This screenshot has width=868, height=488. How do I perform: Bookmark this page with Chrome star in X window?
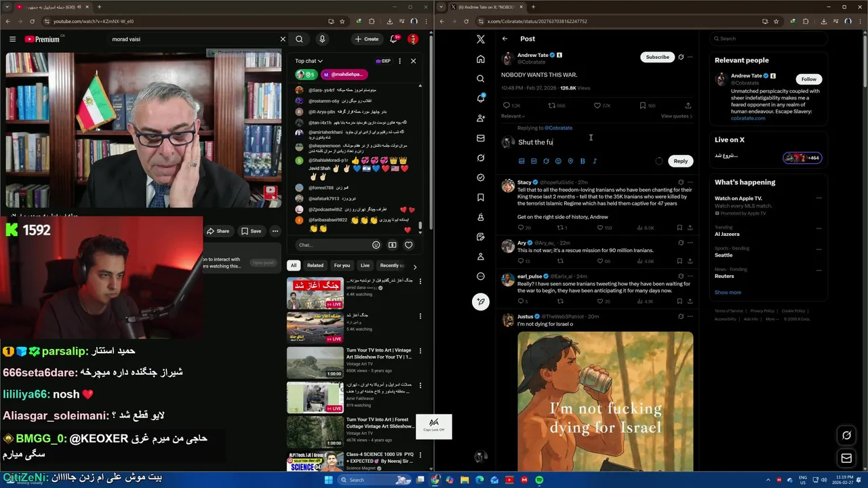click(x=776, y=21)
